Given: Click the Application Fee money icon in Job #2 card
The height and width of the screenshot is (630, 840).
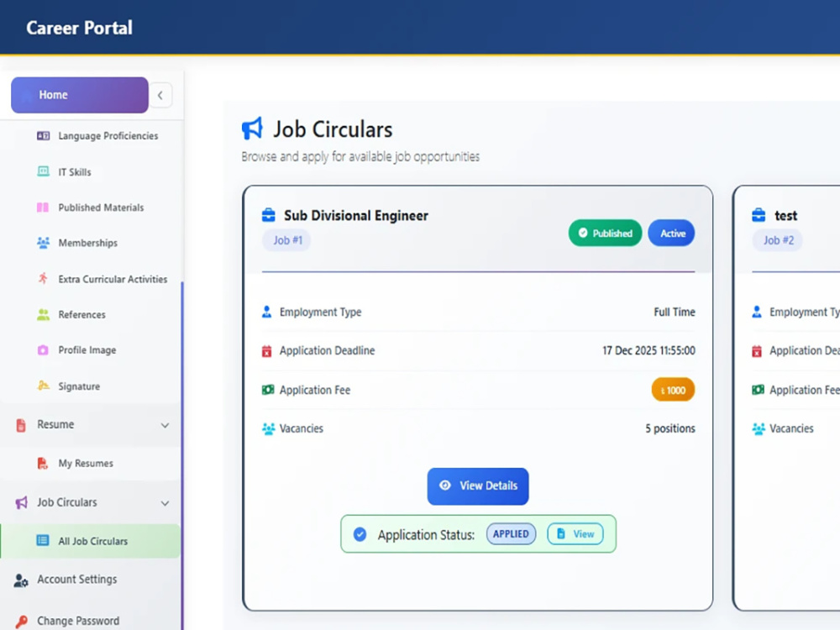Looking at the screenshot, I should click(758, 390).
